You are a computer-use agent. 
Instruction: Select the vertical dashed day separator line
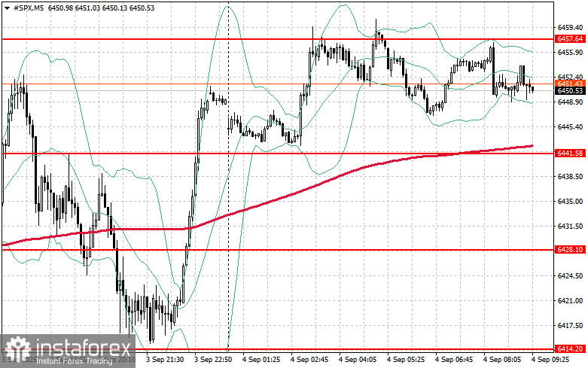(228, 176)
